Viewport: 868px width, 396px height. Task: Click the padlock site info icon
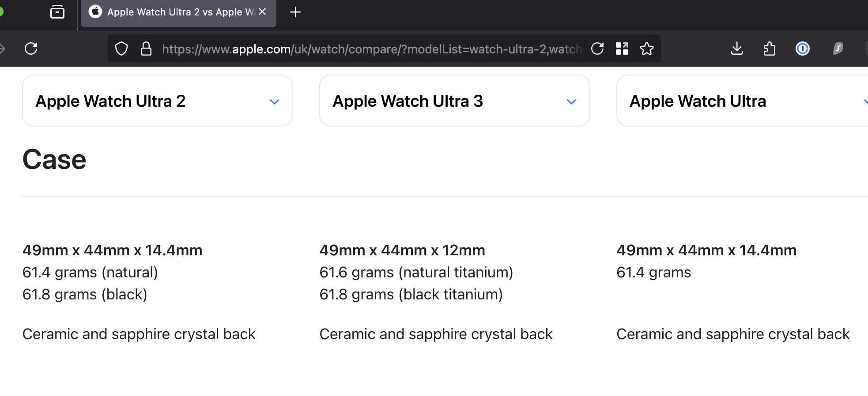(146, 49)
